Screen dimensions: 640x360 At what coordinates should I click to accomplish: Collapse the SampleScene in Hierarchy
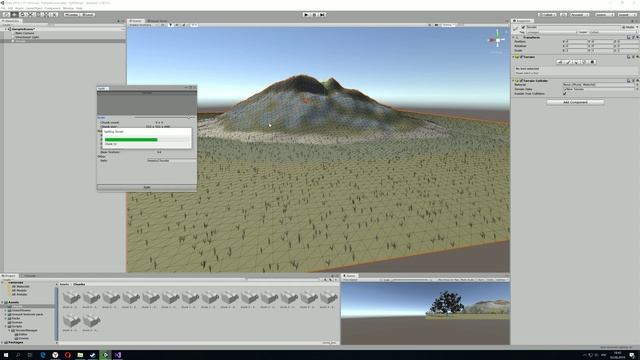6,29
